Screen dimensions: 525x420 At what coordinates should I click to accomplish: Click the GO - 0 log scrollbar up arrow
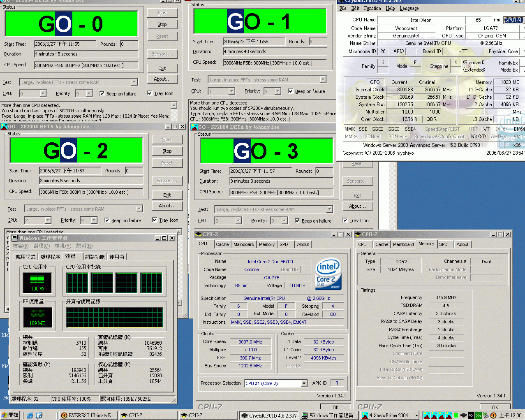coord(174,105)
